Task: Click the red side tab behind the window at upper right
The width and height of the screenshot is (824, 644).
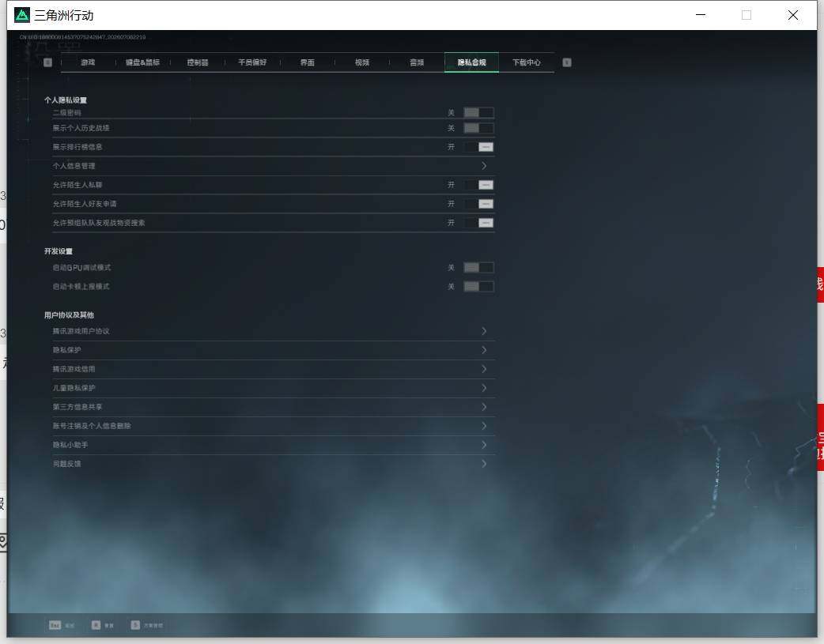Action: [x=820, y=285]
